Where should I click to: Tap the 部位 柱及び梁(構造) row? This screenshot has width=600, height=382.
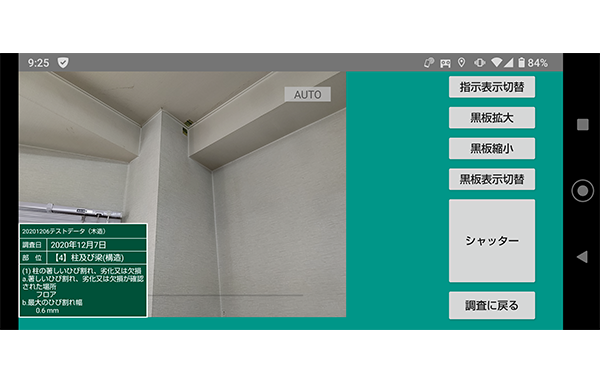pos(83,258)
